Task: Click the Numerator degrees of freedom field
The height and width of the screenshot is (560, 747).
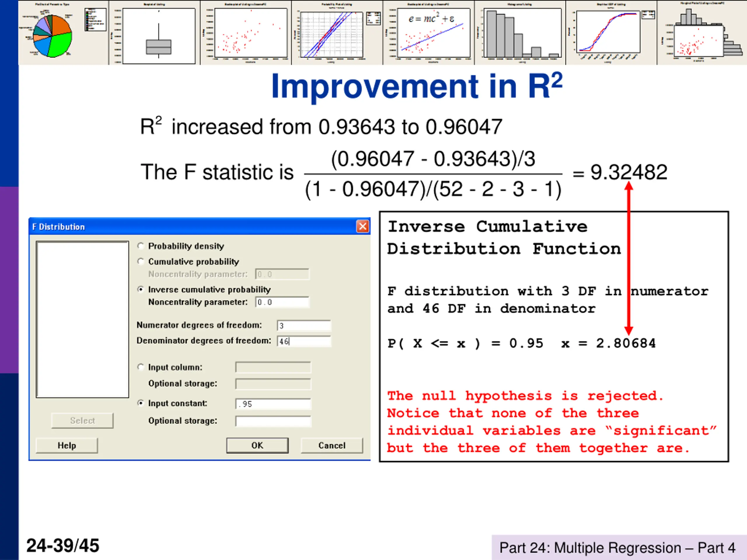Action: pos(304,325)
